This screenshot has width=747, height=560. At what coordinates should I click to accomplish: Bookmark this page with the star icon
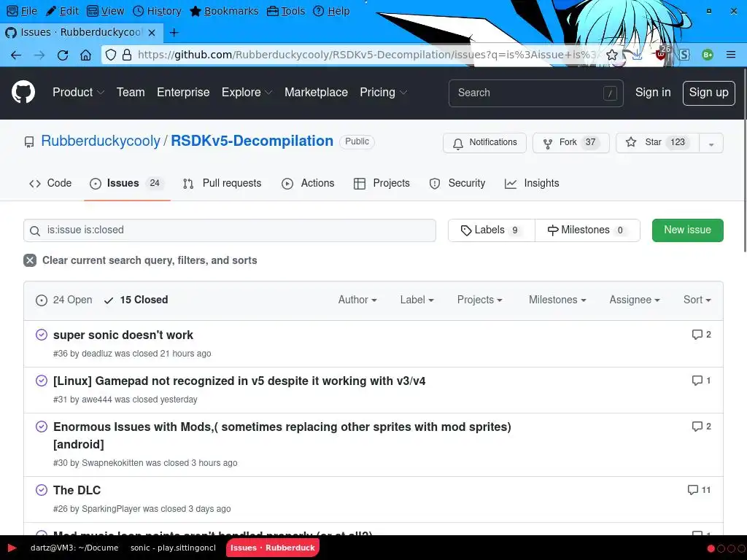(x=612, y=55)
